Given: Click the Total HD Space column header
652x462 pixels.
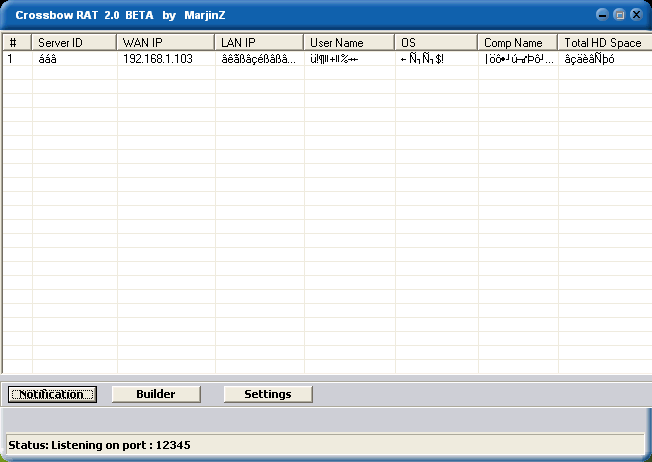Looking at the screenshot, I should tap(603, 43).
